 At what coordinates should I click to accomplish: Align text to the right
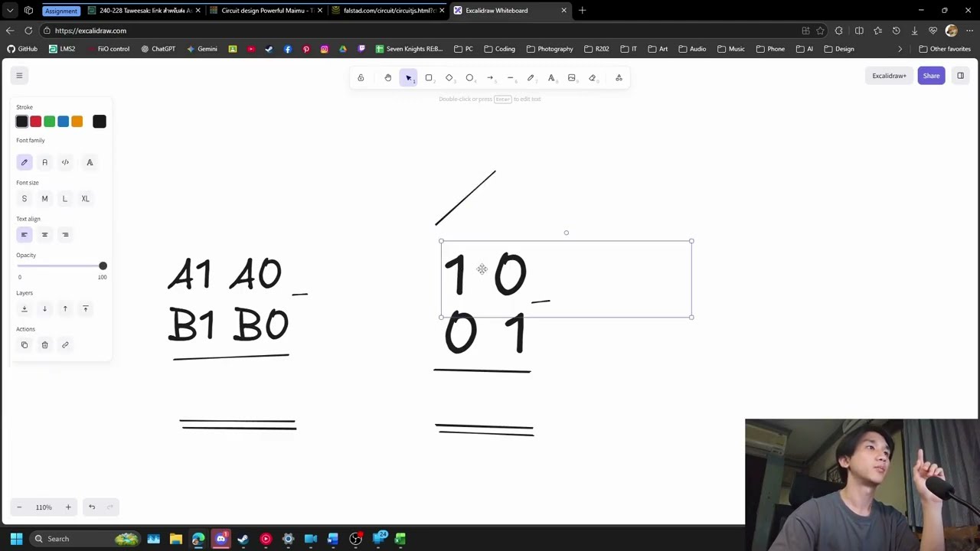(x=65, y=235)
